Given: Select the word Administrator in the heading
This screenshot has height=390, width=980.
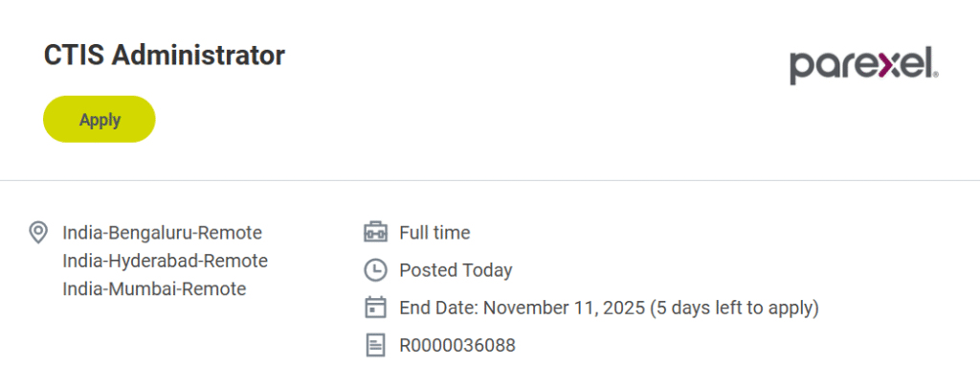Looking at the screenshot, I should coord(198,56).
